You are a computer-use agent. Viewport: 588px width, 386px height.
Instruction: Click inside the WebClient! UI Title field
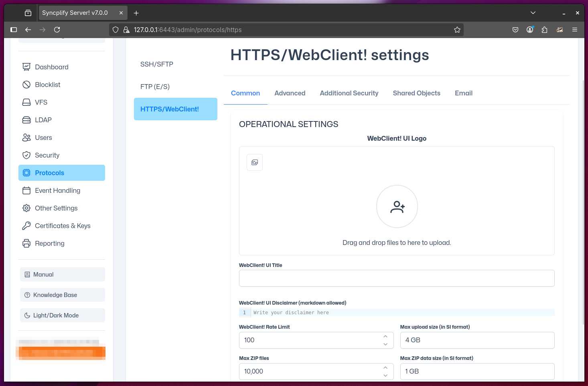(397, 278)
